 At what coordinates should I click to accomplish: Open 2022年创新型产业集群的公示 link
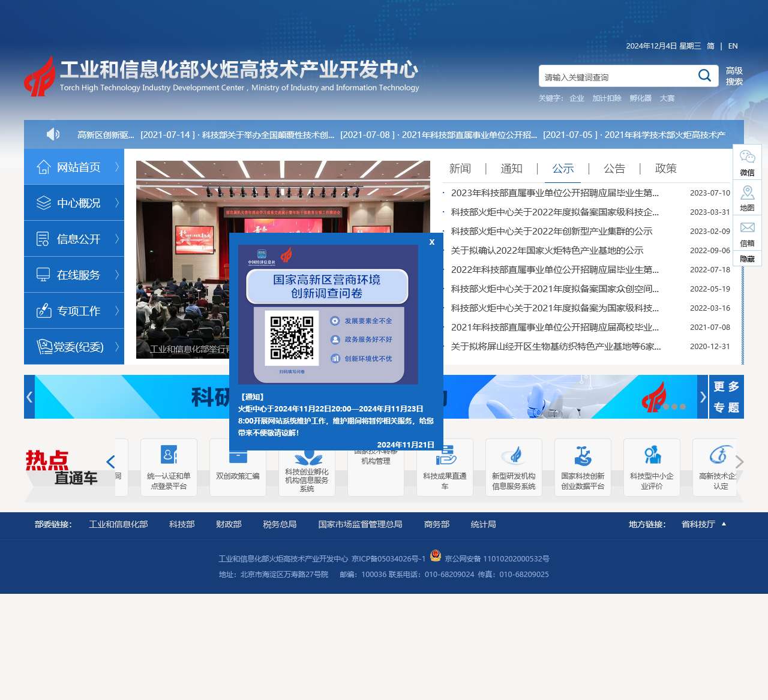click(551, 232)
